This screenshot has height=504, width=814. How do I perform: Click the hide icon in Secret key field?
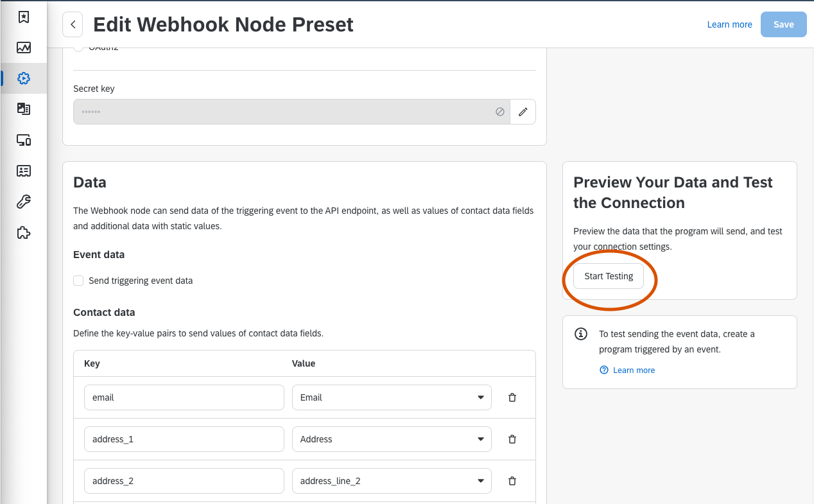coord(500,112)
